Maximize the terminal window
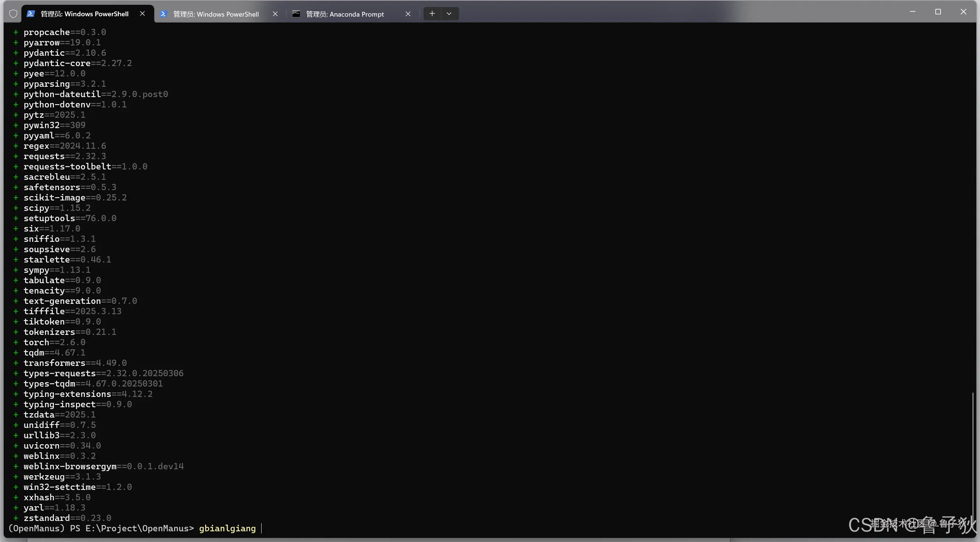Image resolution: width=980 pixels, height=542 pixels. click(938, 12)
